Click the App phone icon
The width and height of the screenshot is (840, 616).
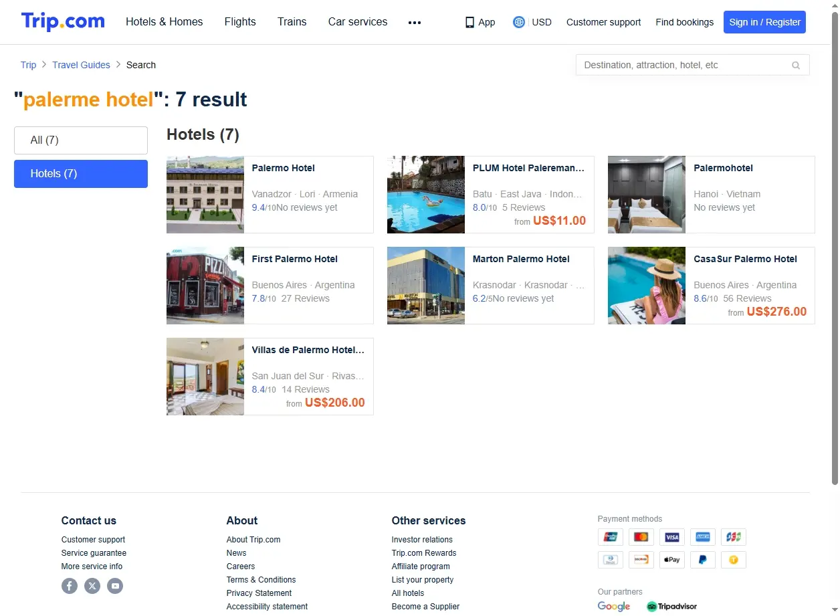(x=469, y=22)
